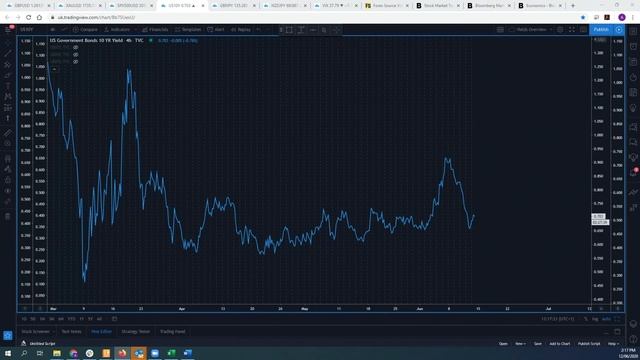This screenshot has width=640, height=360.
Task: Toggle auto scale at bottom right
Action: (x=607, y=319)
